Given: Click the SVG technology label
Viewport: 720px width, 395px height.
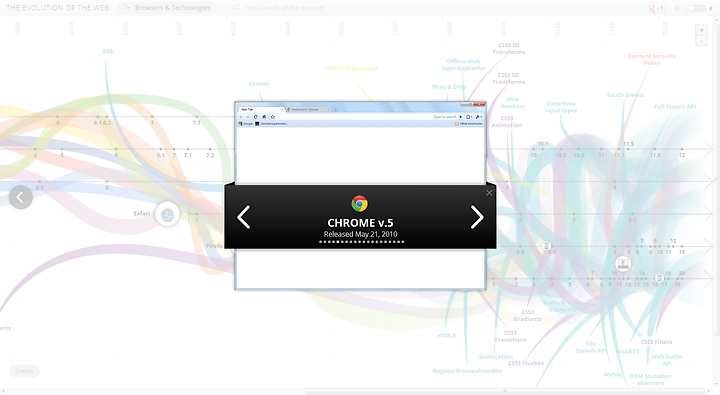Looking at the screenshot, I should pyautogui.click(x=107, y=51).
